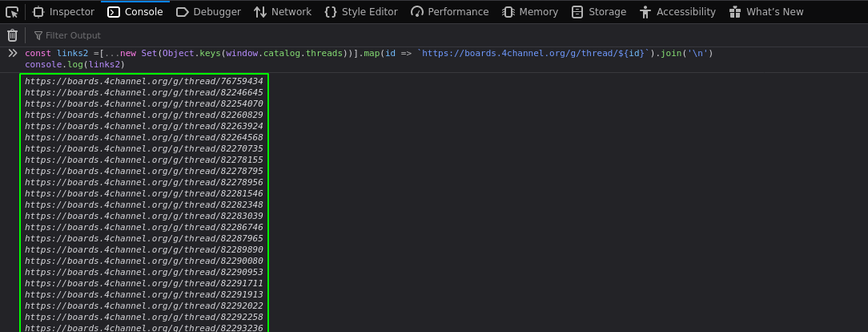
Task: Click the console.log(links2) command line
Action: (x=74, y=65)
